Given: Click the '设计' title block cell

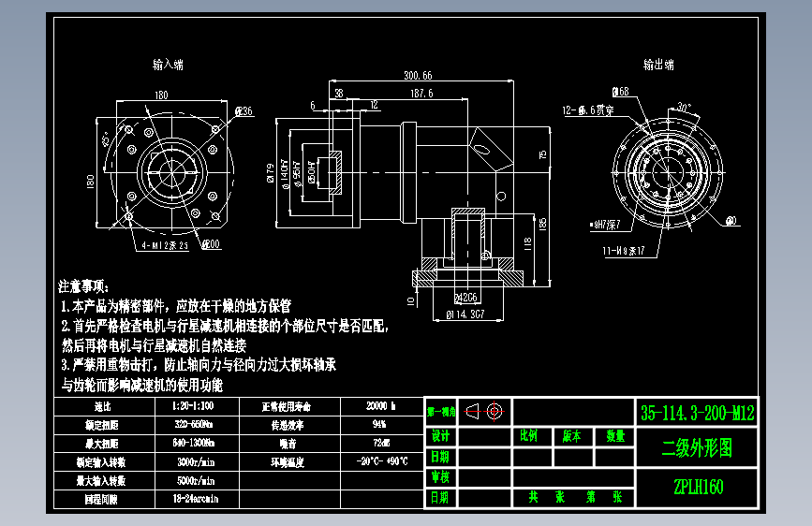Looking at the screenshot, I should (x=441, y=436).
